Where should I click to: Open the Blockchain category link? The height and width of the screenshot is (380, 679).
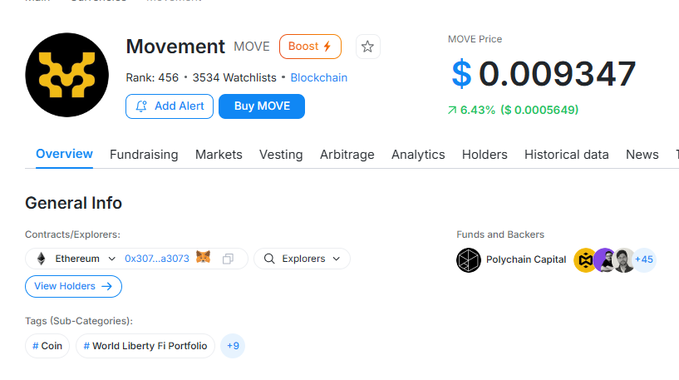click(x=319, y=78)
